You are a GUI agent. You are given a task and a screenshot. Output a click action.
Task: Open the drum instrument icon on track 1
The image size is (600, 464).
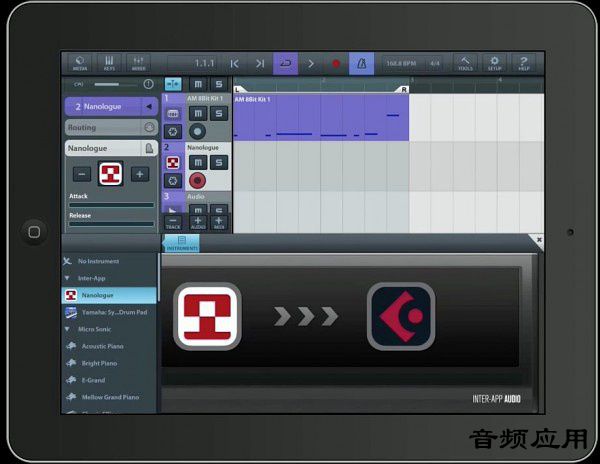point(173,114)
